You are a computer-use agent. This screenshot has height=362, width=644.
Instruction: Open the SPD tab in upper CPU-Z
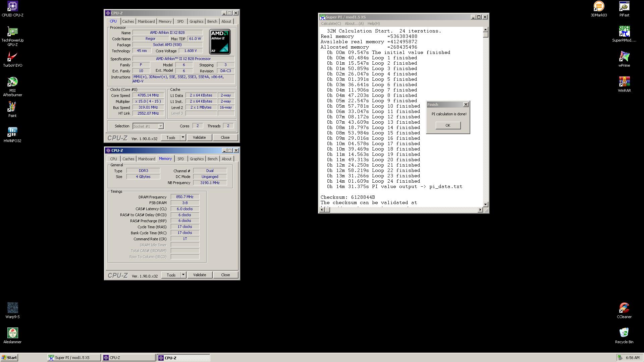coord(180,21)
